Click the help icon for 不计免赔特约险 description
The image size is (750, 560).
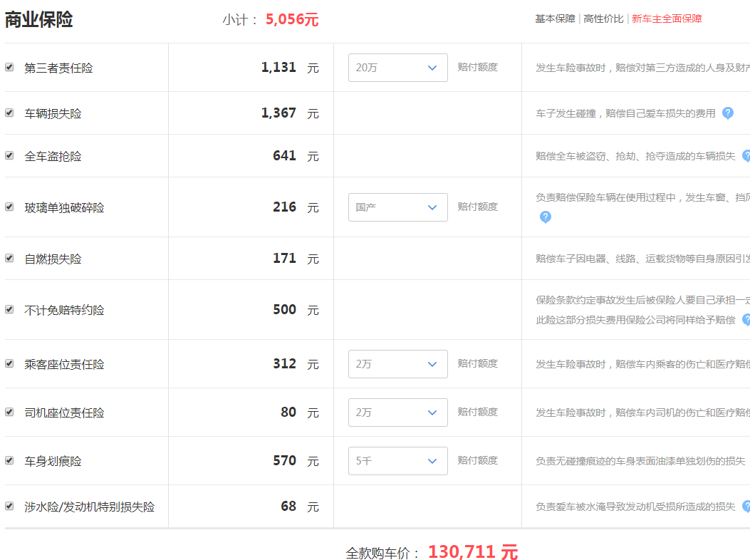(746, 320)
